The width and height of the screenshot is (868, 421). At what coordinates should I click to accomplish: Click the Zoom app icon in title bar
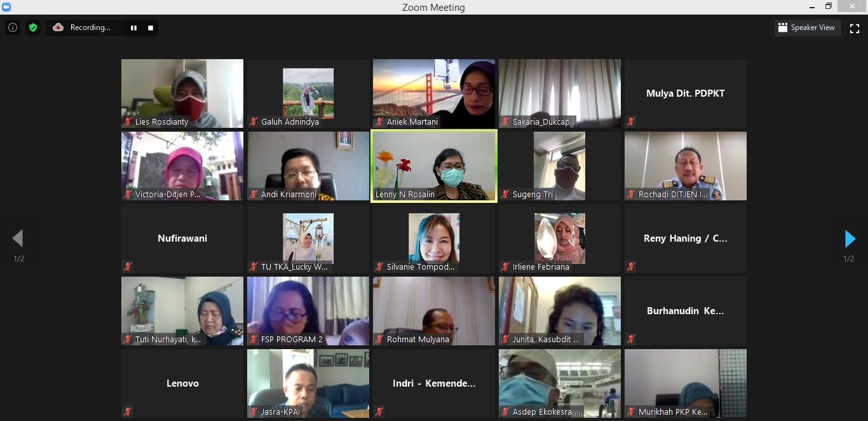point(6,7)
